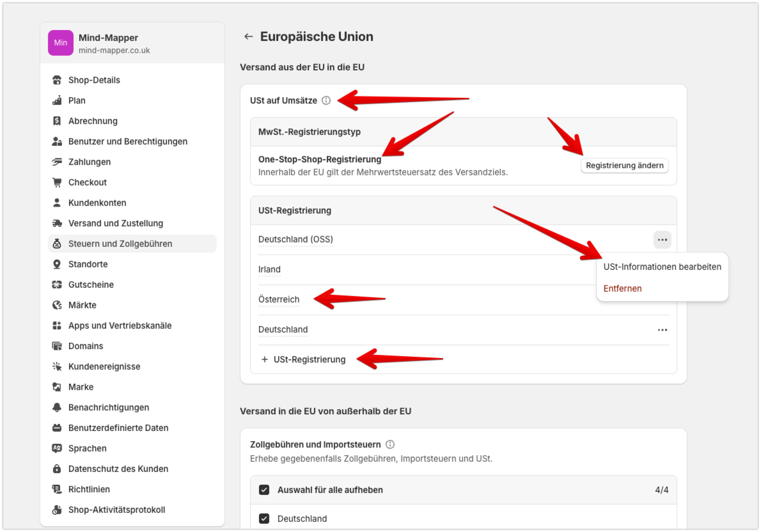Click the back arrow next to Europäische Union
Viewport: 761px width, 532px height.
pyautogui.click(x=248, y=36)
